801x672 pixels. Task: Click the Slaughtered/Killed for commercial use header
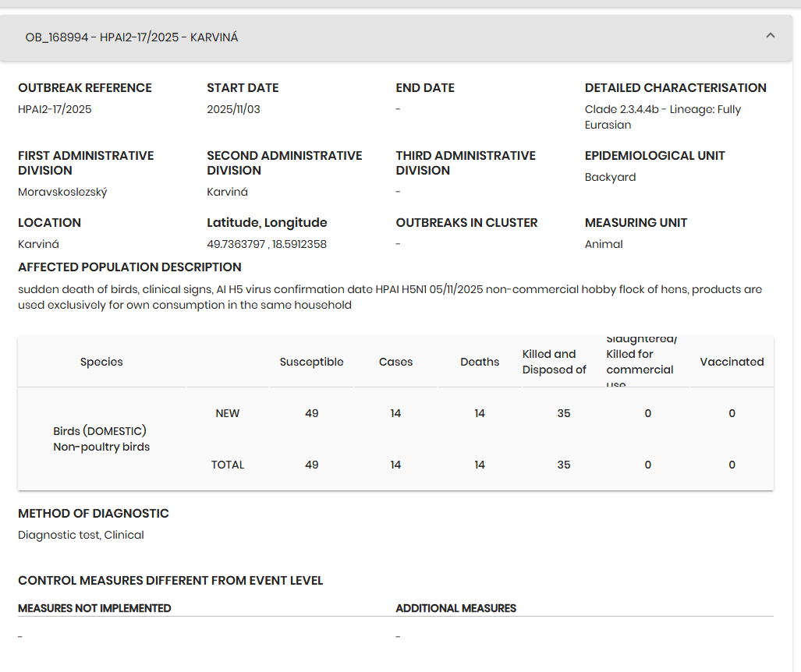click(642, 362)
